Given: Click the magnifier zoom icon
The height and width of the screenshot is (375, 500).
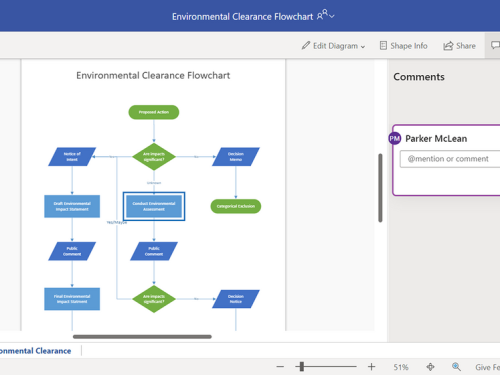Looking at the screenshot, I should 456,367.
